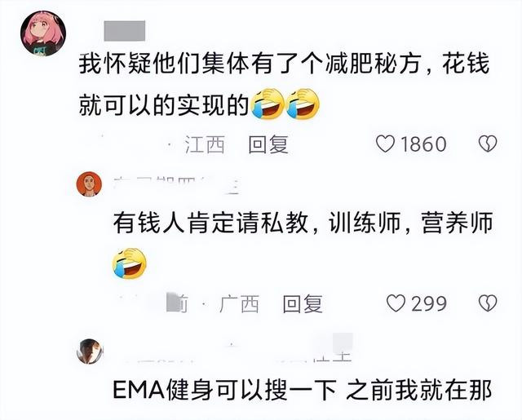Viewport: 522px width, 420px height.
Task: Open the pink-haired anime avatar profile
Action: pyautogui.click(x=43, y=33)
